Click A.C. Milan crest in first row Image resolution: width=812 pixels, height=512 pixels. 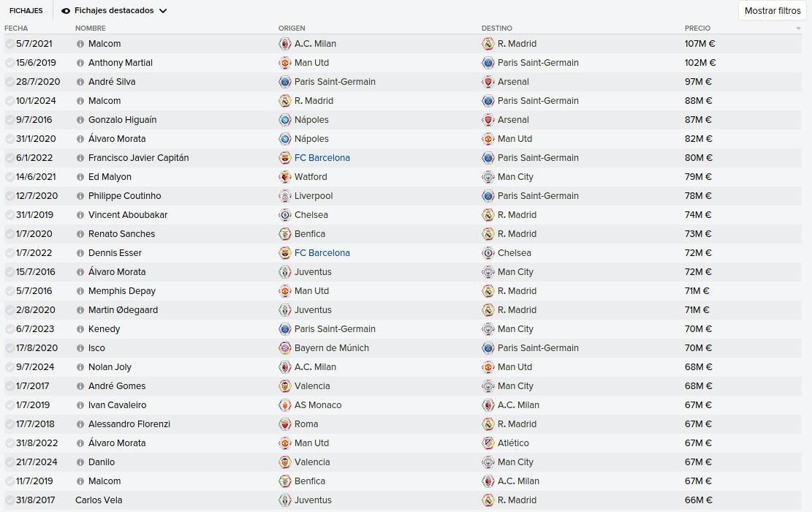285,44
